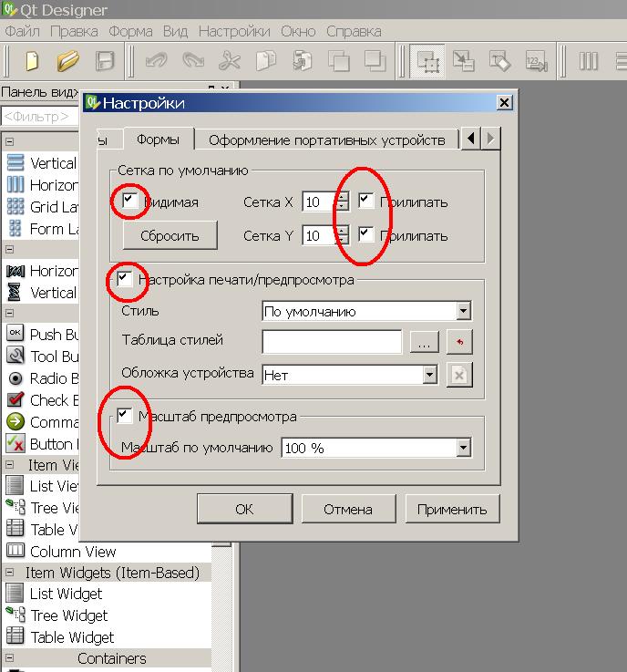
Task: Select the Column View list item
Action: tap(73, 551)
